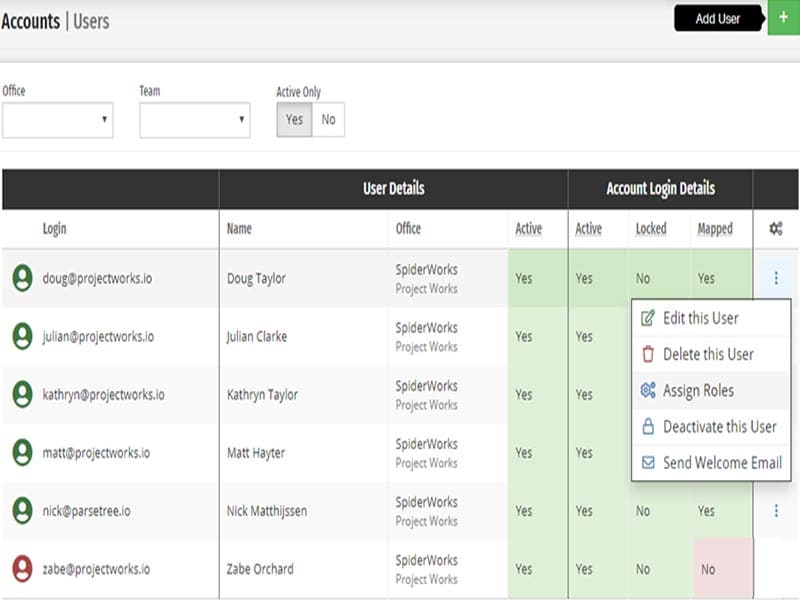Select Edit this User from menu
Viewport: 800px width, 600px height.
coord(700,318)
